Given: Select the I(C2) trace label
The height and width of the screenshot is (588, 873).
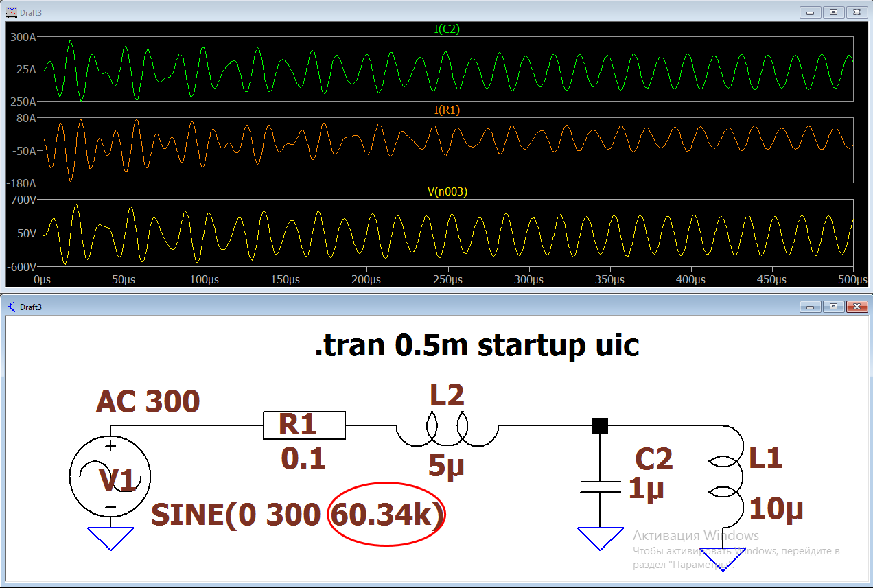Looking at the screenshot, I should 446,29.
